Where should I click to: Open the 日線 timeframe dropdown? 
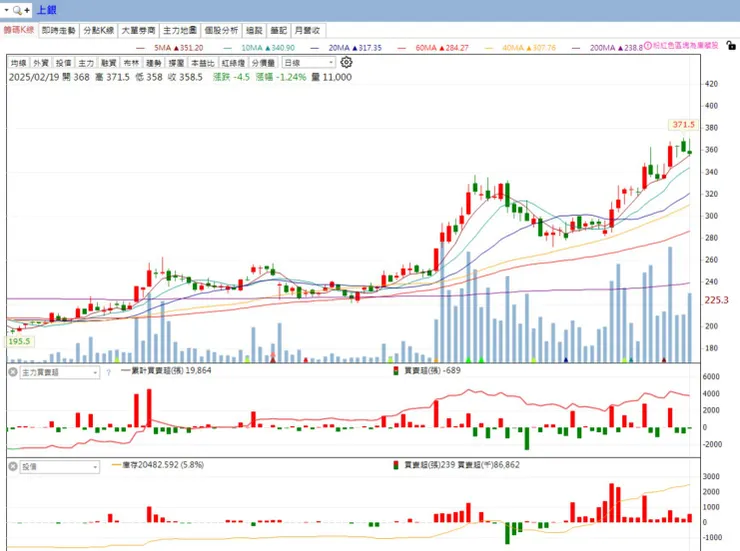[309, 63]
